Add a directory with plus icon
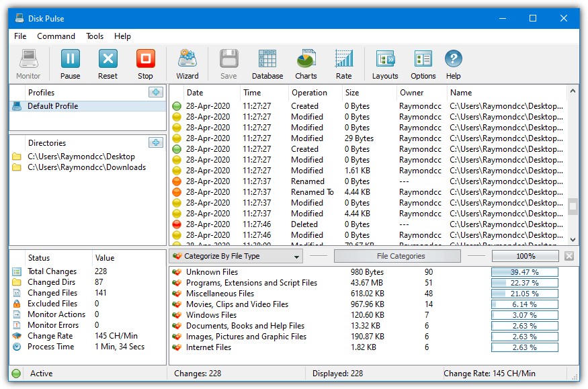588x389 pixels. click(x=156, y=142)
